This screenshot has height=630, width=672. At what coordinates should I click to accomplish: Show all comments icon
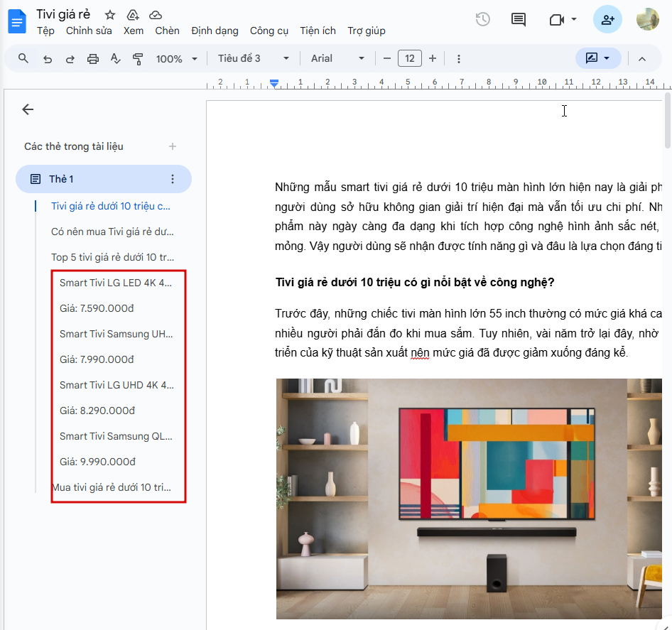coord(519,19)
